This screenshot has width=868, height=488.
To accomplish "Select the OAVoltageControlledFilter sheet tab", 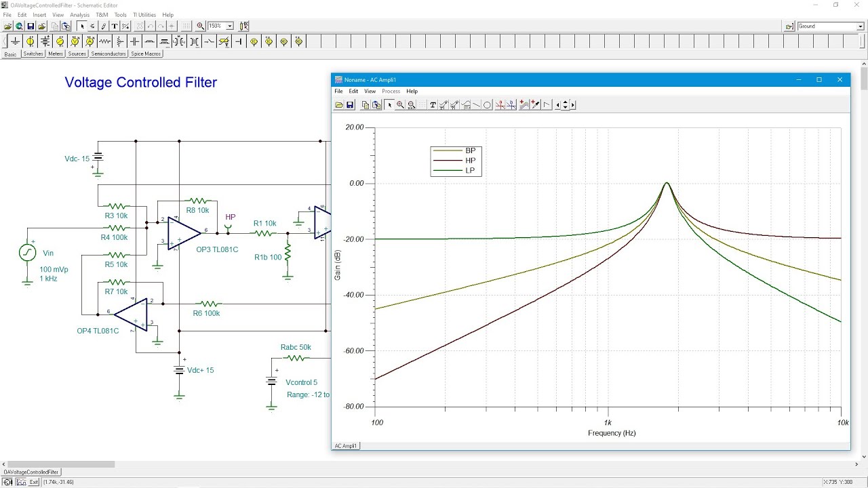I will coord(31,472).
